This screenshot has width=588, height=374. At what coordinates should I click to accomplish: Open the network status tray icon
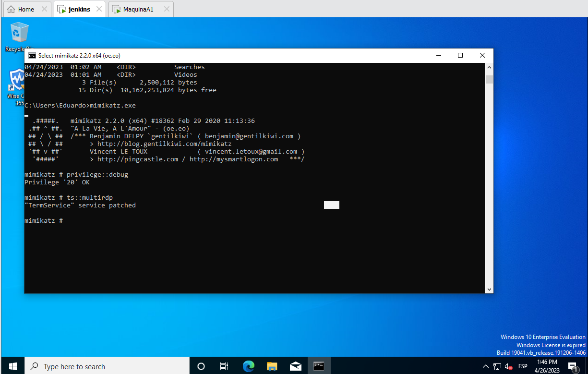tap(497, 366)
